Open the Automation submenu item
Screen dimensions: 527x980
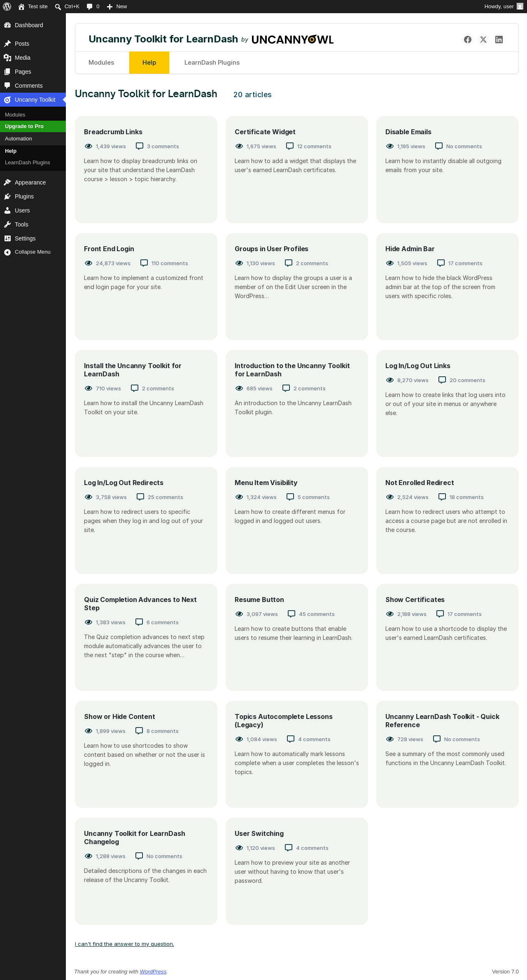pos(33,139)
